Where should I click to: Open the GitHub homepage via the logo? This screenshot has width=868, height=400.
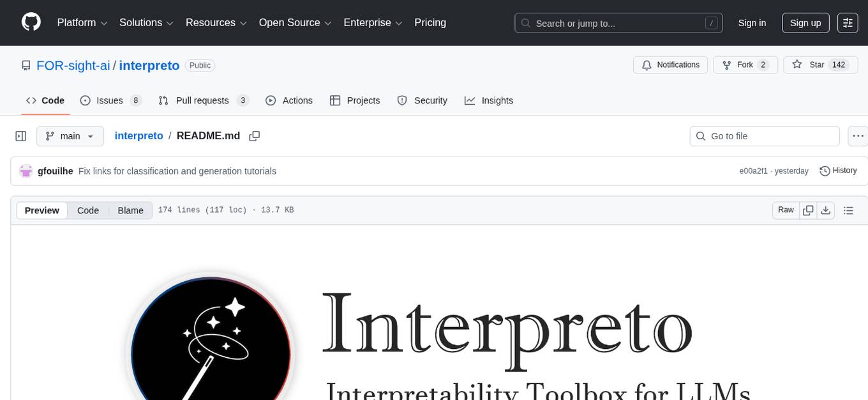coord(31,22)
